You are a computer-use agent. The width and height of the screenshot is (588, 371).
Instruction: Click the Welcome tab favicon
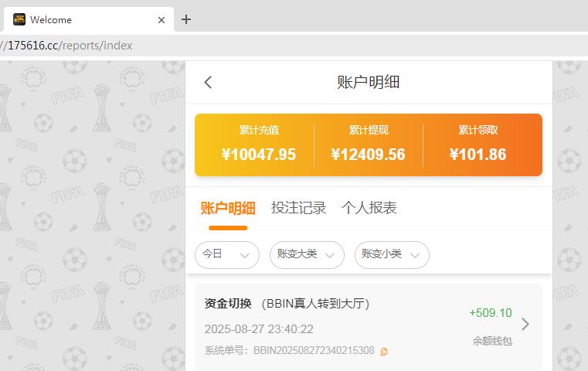point(19,20)
